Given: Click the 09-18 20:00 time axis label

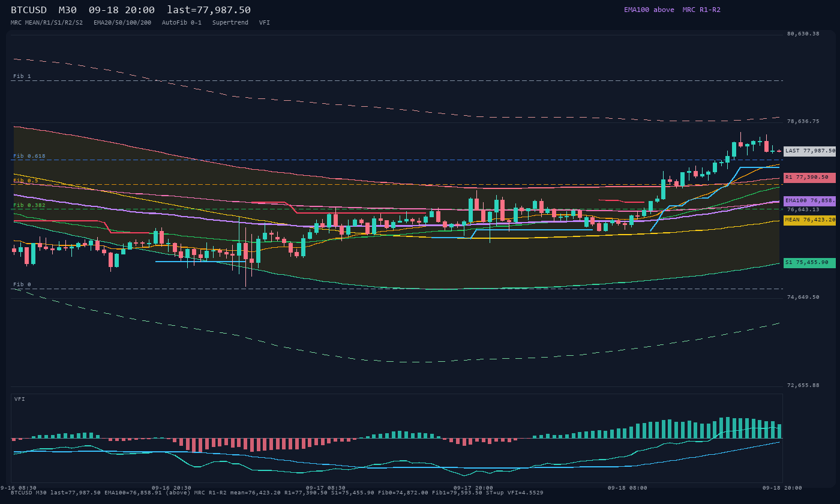Looking at the screenshot, I should click(782, 488).
